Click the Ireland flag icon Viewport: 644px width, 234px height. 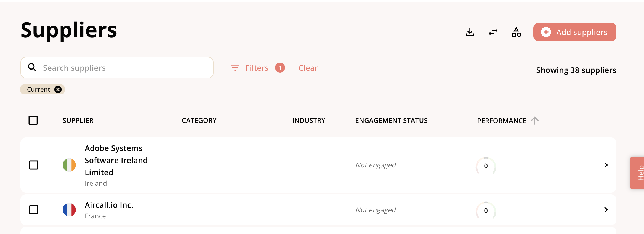point(69,165)
